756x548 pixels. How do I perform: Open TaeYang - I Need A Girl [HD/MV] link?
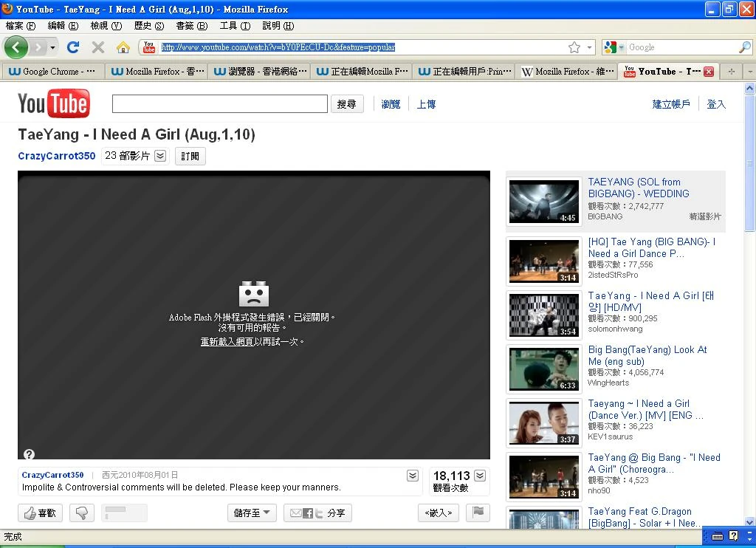tap(650, 301)
